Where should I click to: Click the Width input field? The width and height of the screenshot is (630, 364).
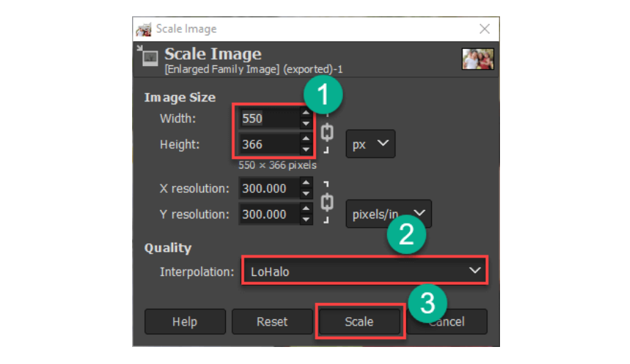pyautogui.click(x=268, y=118)
